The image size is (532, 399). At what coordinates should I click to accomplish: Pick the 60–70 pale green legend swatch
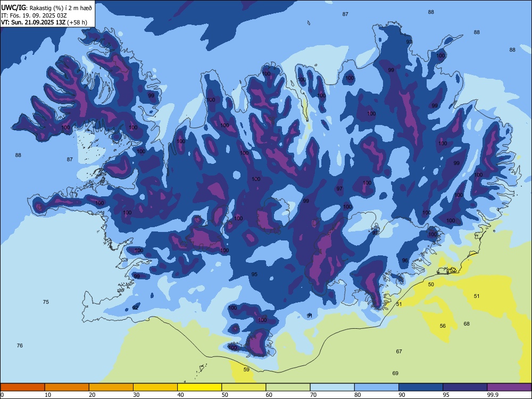click(x=288, y=387)
